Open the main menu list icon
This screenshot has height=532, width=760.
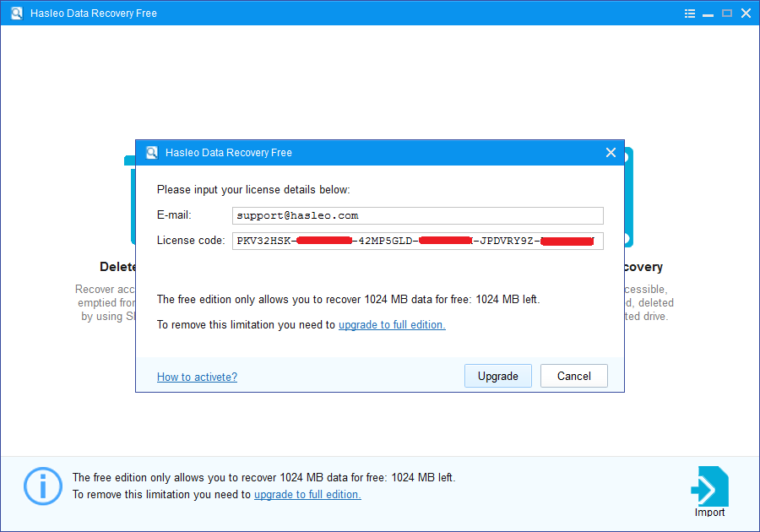[690, 14]
